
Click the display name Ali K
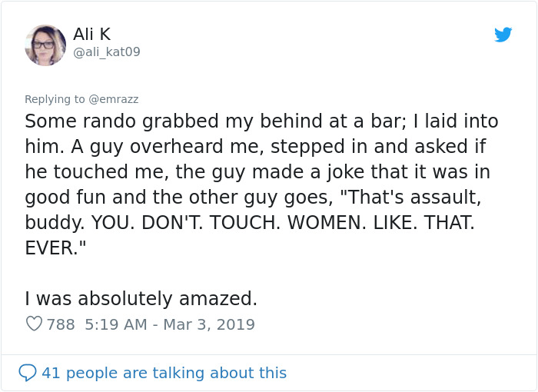click(x=92, y=34)
